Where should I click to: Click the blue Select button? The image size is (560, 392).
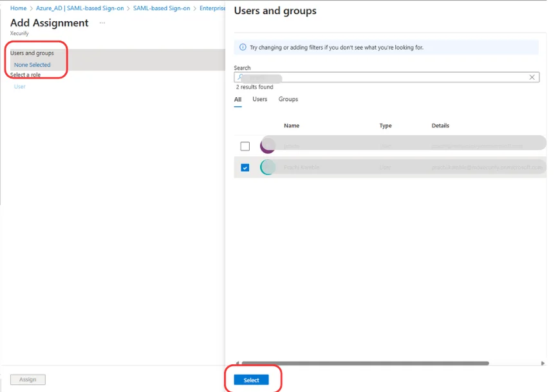251,380
